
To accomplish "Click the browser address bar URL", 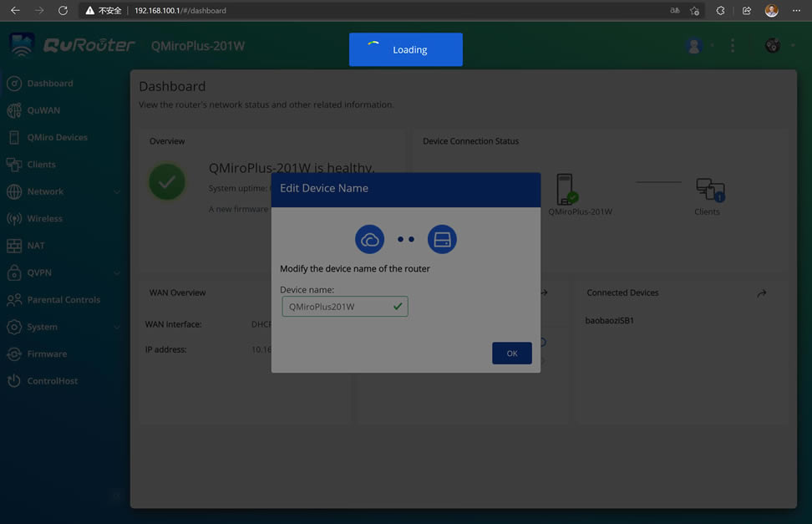I will pyautogui.click(x=180, y=10).
